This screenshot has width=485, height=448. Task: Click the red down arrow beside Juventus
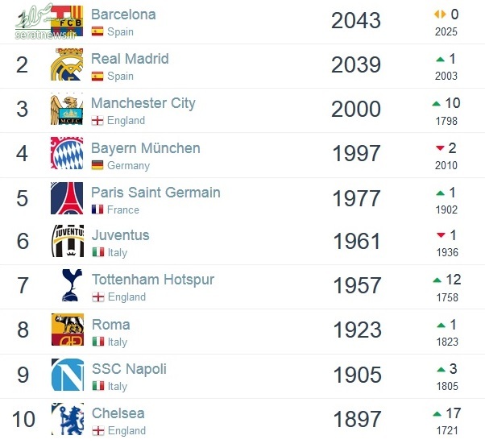(441, 235)
